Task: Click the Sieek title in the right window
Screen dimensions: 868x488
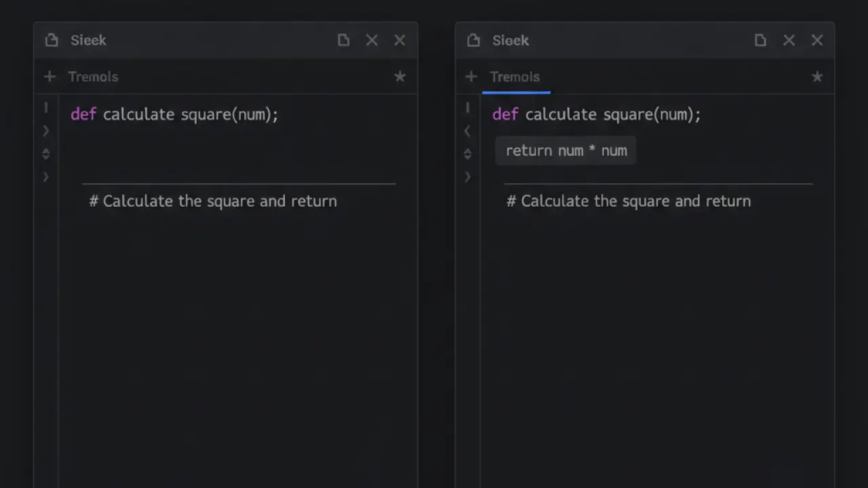Action: (x=511, y=40)
